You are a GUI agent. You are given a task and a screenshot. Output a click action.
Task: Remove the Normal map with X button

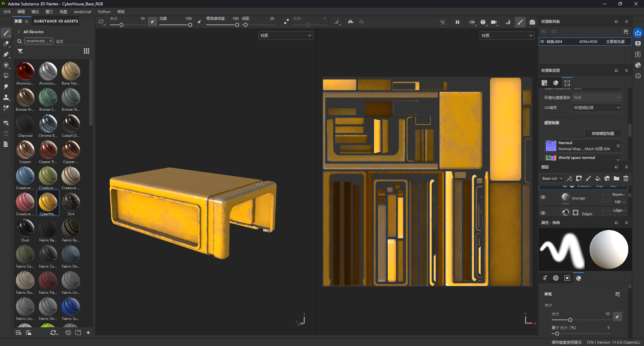(618, 146)
